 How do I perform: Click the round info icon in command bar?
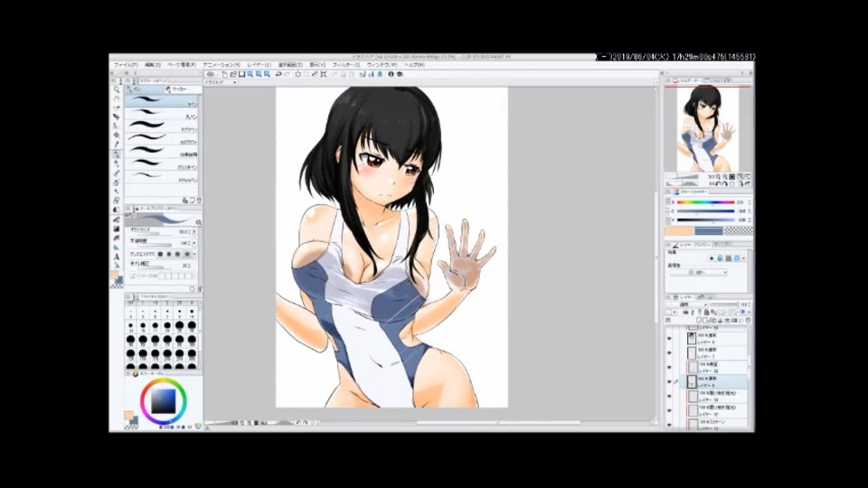(391, 74)
